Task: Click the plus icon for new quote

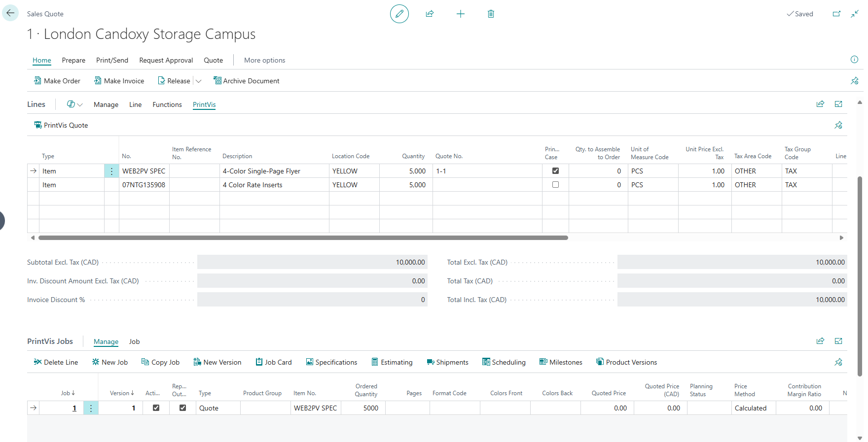Action: tap(460, 14)
